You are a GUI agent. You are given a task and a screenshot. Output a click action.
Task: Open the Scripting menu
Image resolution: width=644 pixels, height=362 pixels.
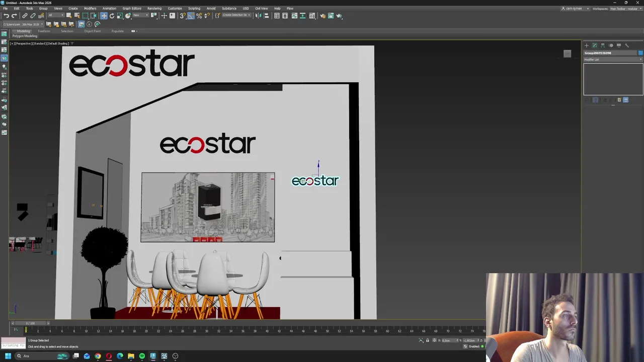tap(194, 9)
